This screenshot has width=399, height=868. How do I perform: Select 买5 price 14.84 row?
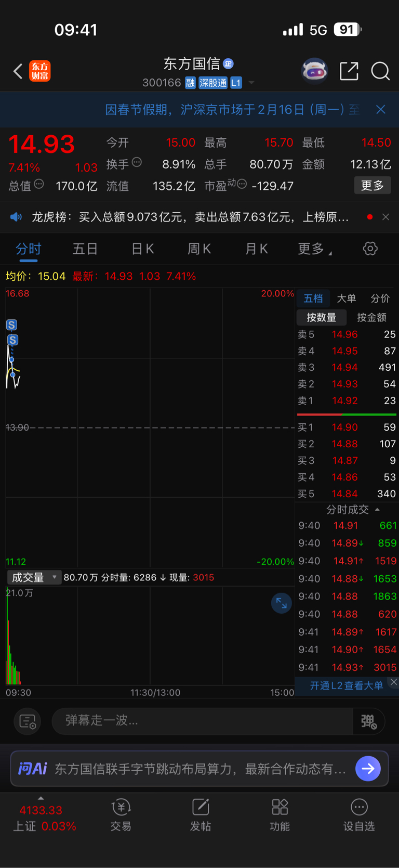347,494
